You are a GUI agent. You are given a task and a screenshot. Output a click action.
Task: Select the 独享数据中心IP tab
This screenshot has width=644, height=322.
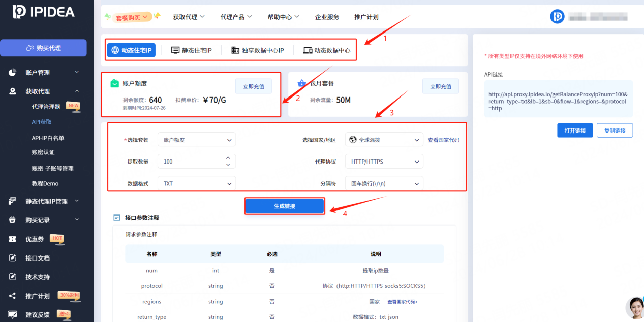(x=257, y=50)
